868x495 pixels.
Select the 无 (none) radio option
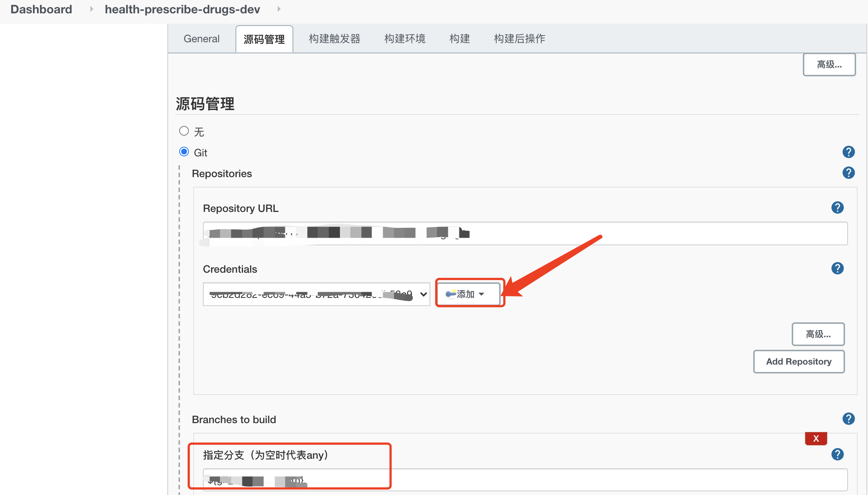coord(184,131)
